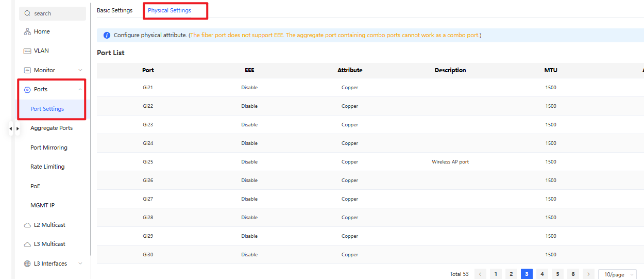Open the 10/page size dropdown

[x=617, y=274]
